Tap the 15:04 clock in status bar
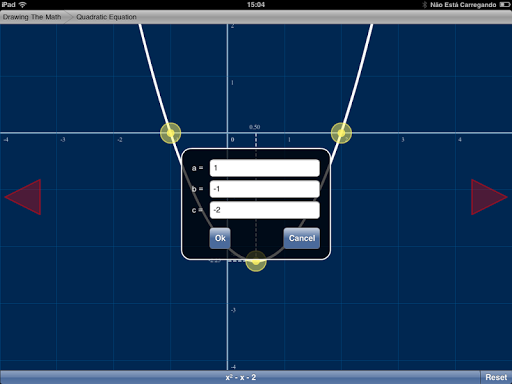This screenshot has height=384, width=512. point(256,5)
